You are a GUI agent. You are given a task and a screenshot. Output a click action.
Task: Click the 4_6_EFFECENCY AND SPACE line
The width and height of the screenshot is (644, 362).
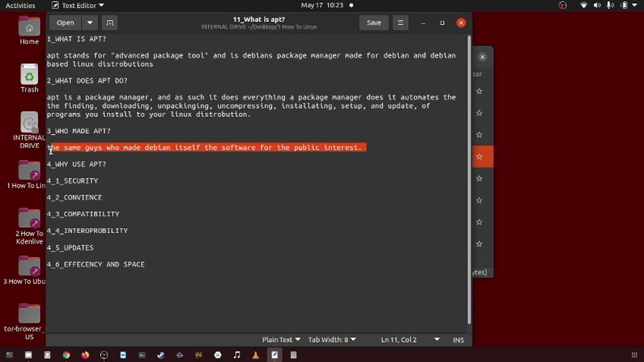click(96, 264)
